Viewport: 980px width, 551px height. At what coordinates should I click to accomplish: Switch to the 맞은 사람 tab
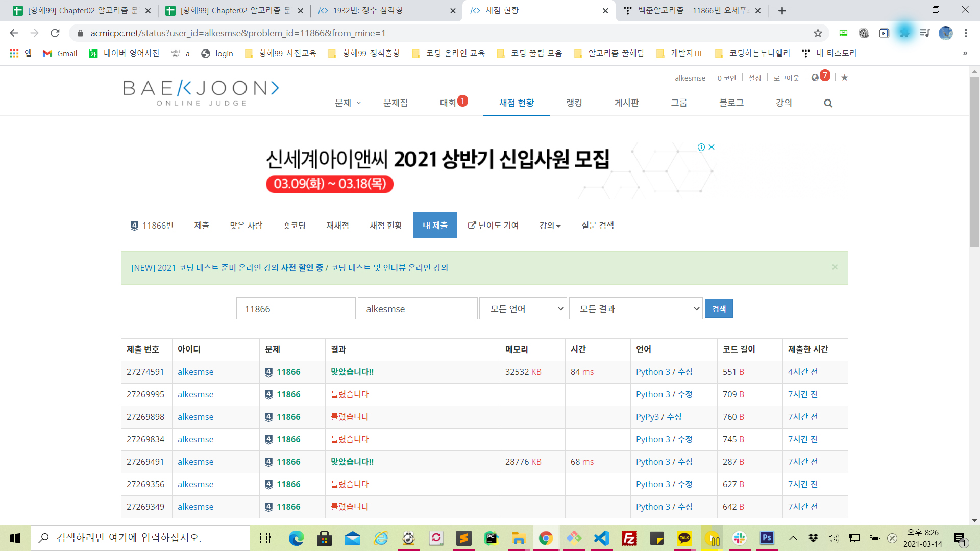[246, 226]
